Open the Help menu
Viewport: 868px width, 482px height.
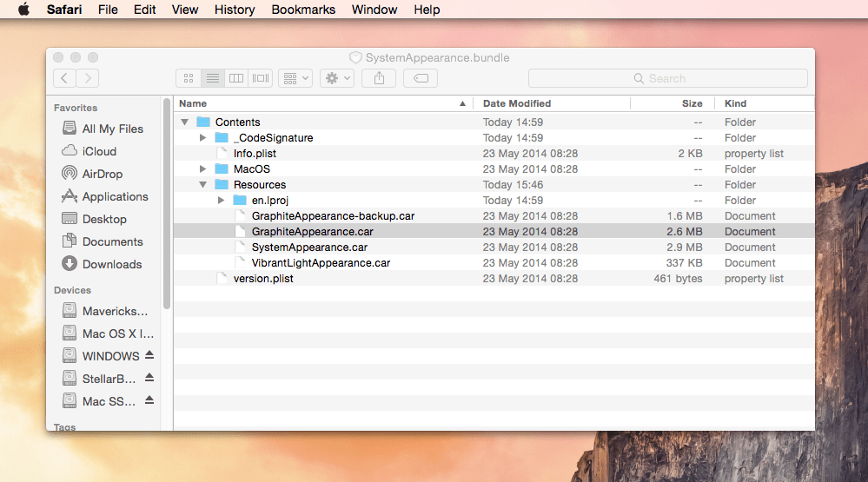[427, 10]
